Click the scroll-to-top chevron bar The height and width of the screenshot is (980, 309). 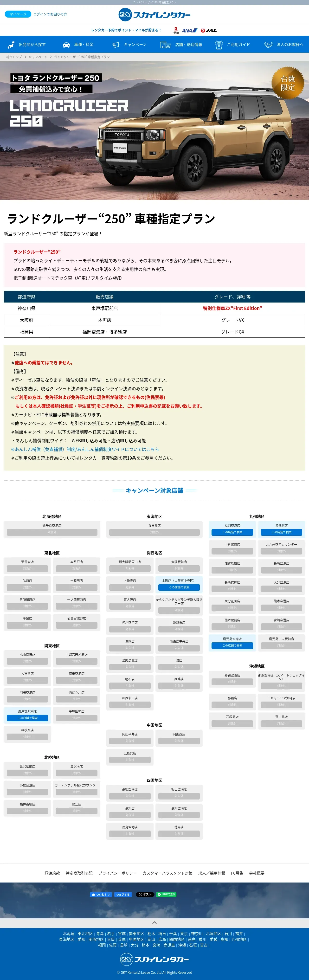tap(154, 922)
